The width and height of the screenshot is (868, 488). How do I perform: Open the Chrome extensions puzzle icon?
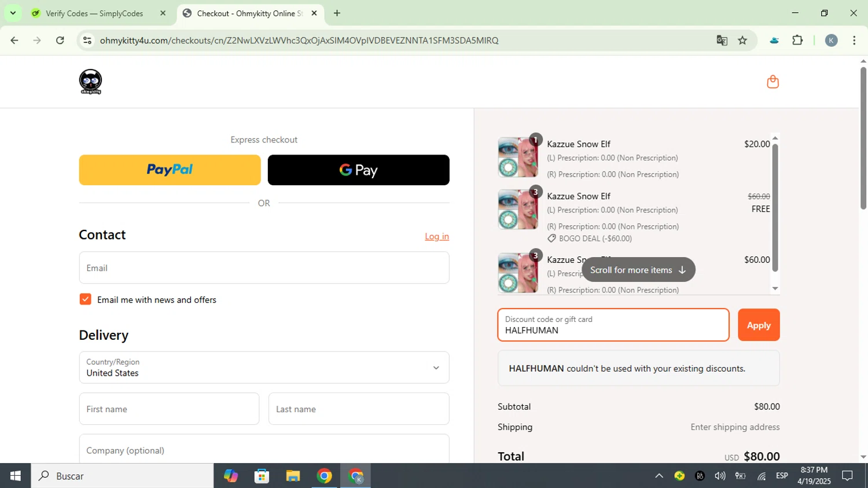[797, 41]
